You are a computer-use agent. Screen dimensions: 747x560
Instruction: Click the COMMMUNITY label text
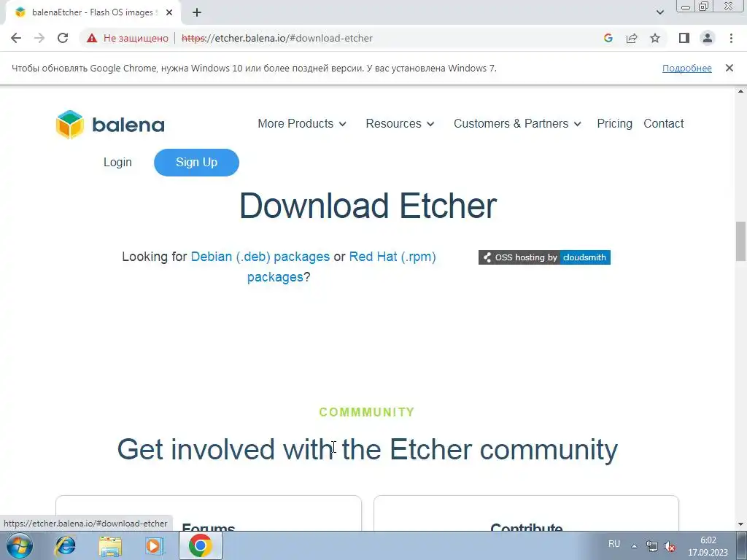367,412
